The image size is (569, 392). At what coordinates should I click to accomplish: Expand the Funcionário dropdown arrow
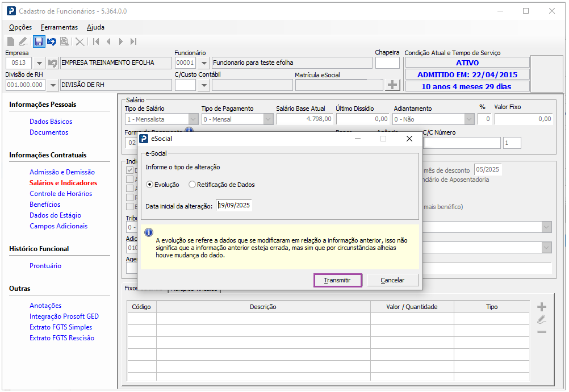(204, 63)
